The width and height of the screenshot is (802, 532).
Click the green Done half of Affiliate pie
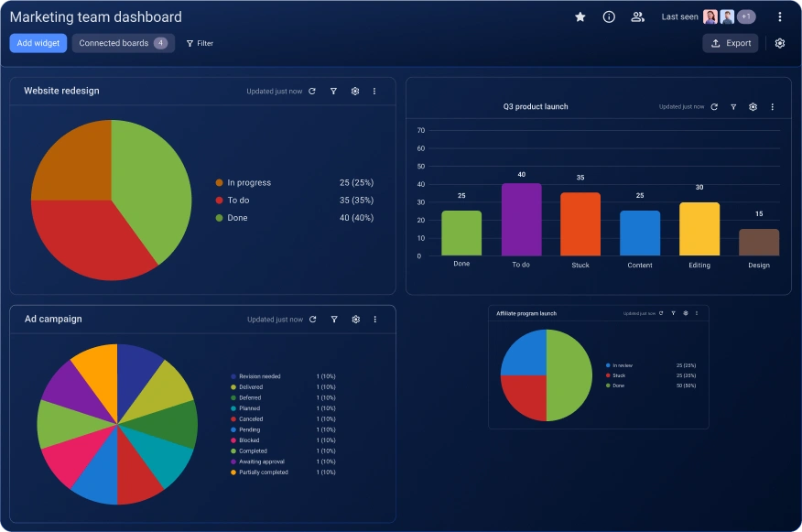[x=569, y=375]
